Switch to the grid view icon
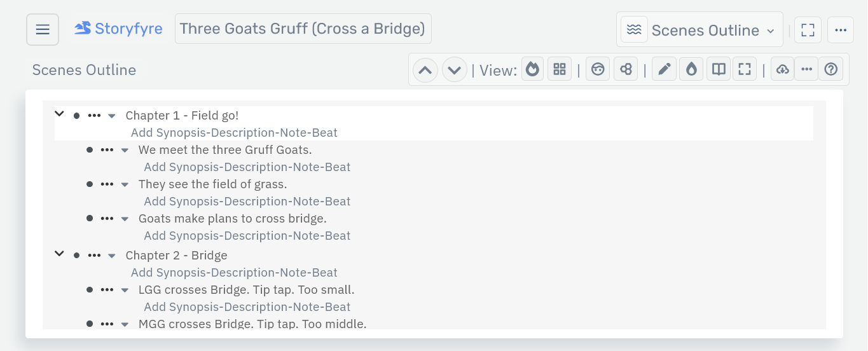Image resolution: width=868 pixels, height=351 pixels. click(560, 69)
